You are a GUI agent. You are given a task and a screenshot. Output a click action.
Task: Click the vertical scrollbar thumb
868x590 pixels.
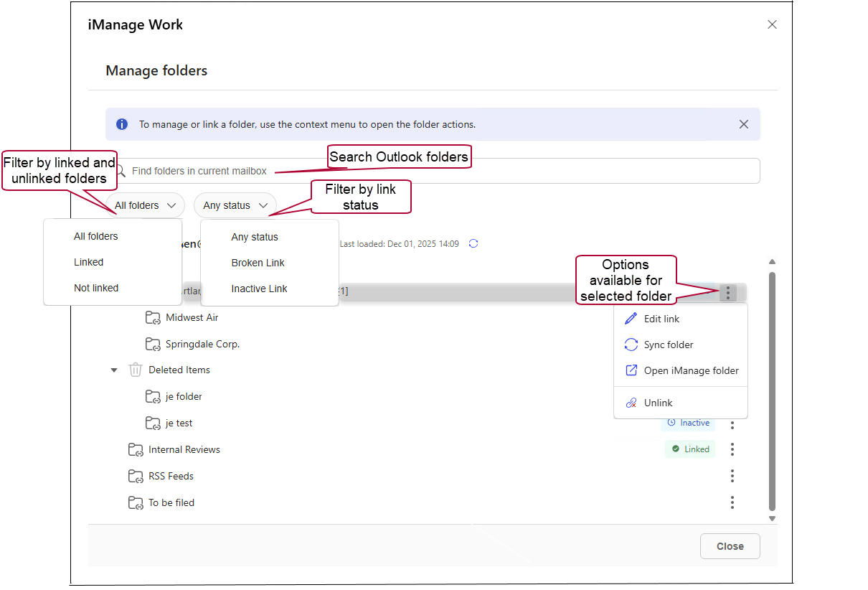772,391
